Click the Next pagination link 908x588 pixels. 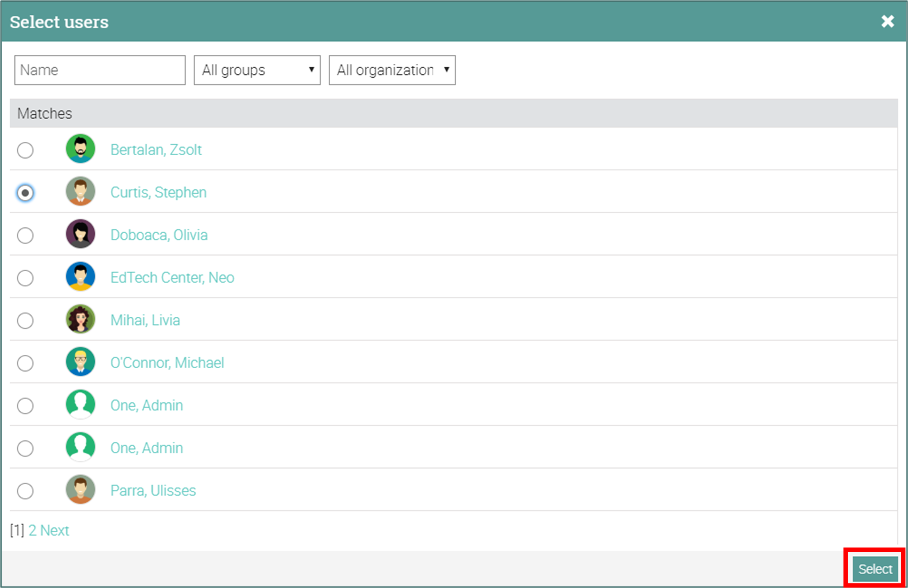tap(54, 530)
